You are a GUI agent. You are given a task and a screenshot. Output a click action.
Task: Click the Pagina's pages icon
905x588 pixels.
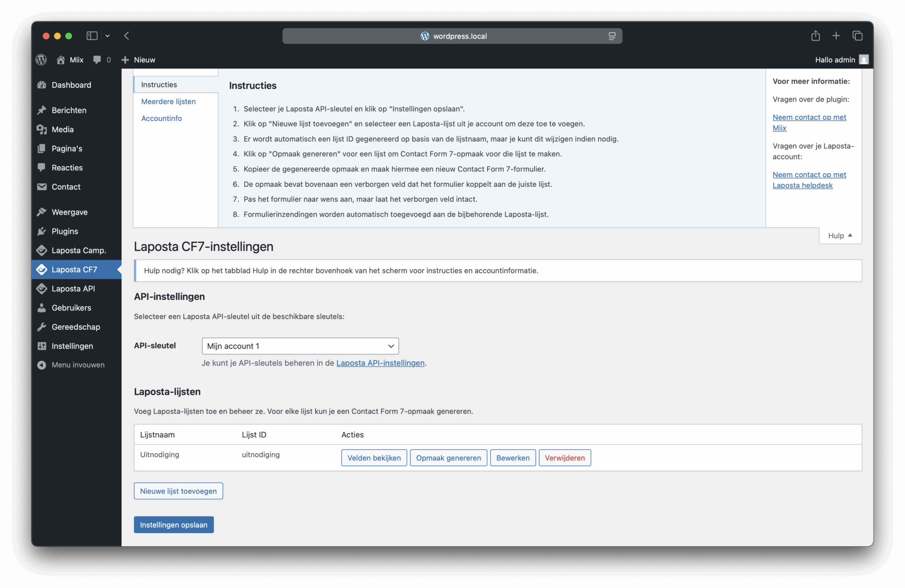42,148
